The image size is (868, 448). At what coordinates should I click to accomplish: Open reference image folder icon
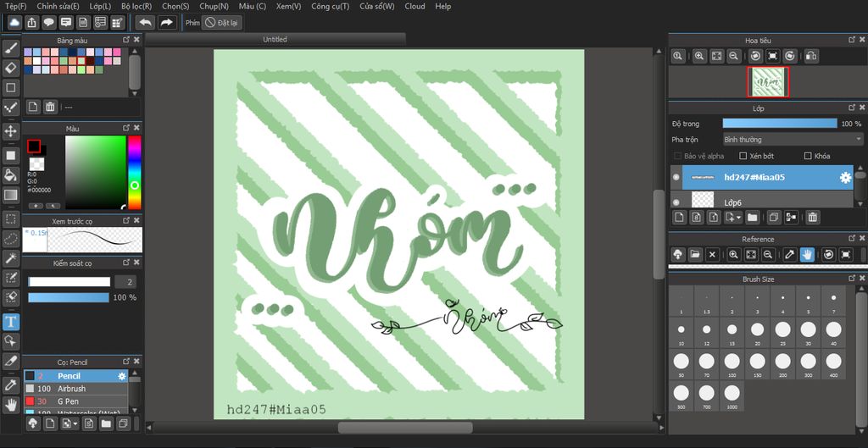click(x=695, y=254)
